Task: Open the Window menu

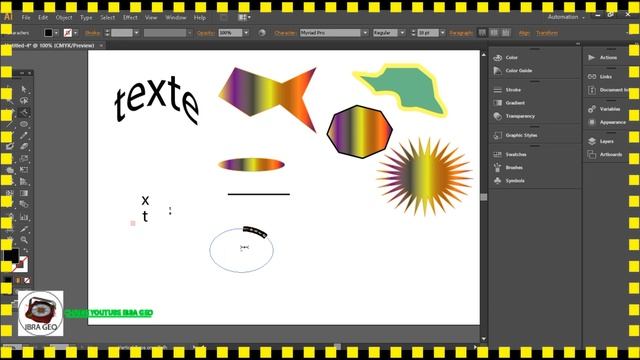Action: coord(176,18)
